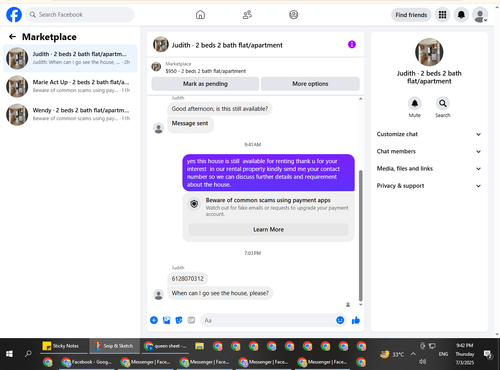This screenshot has height=370, width=500.
Task: Open the Home feed icon
Action: click(200, 15)
